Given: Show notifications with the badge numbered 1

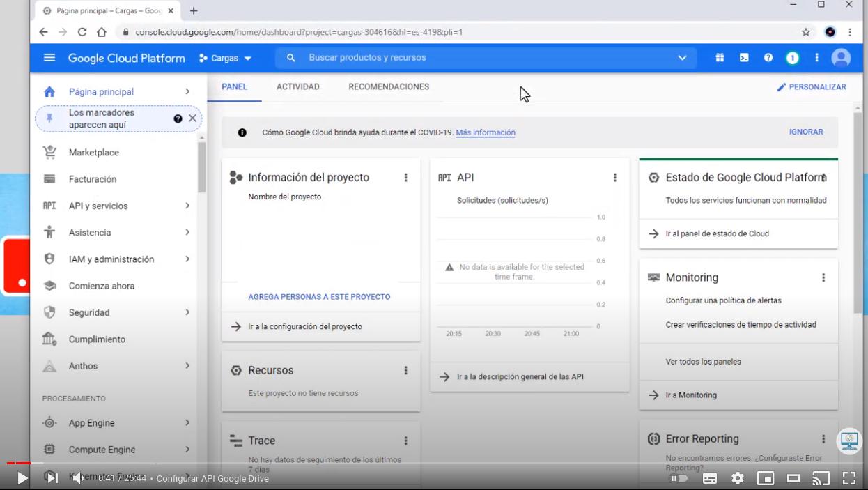Looking at the screenshot, I should (x=792, y=58).
